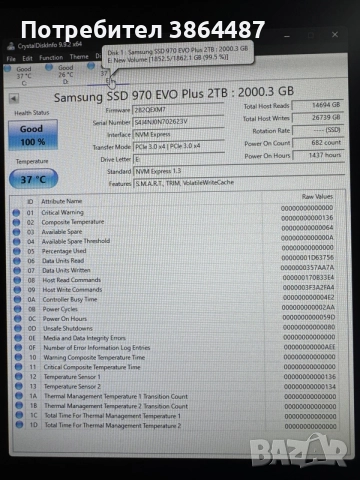Viewport: 360px width, 480px height.
Task: Select the Power Cycles attribute name
Action: [x=60, y=309]
